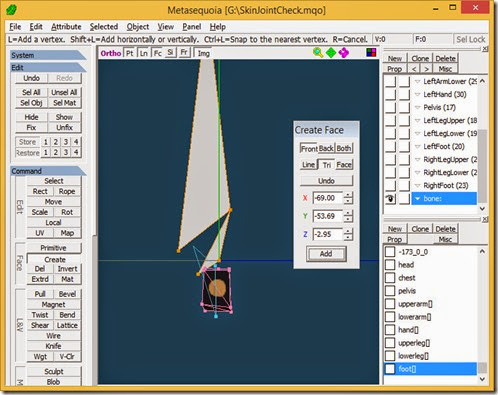This screenshot has width=498, height=395.
Task: Collapse the bone: object tree arrow
Action: coord(417,199)
